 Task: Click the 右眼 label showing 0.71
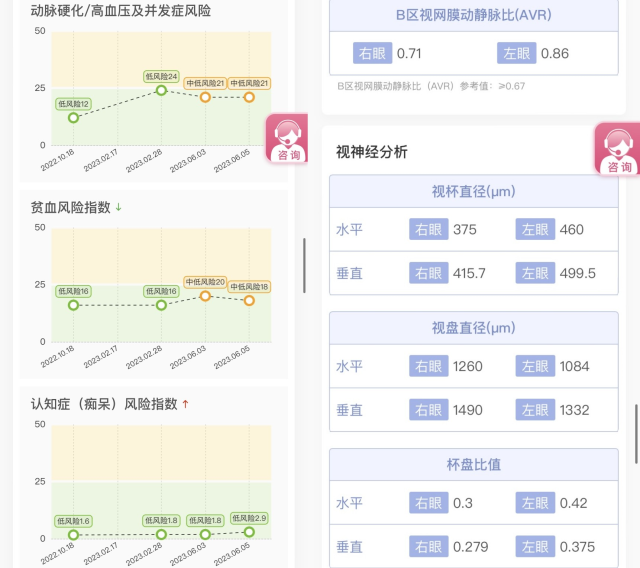pos(371,53)
